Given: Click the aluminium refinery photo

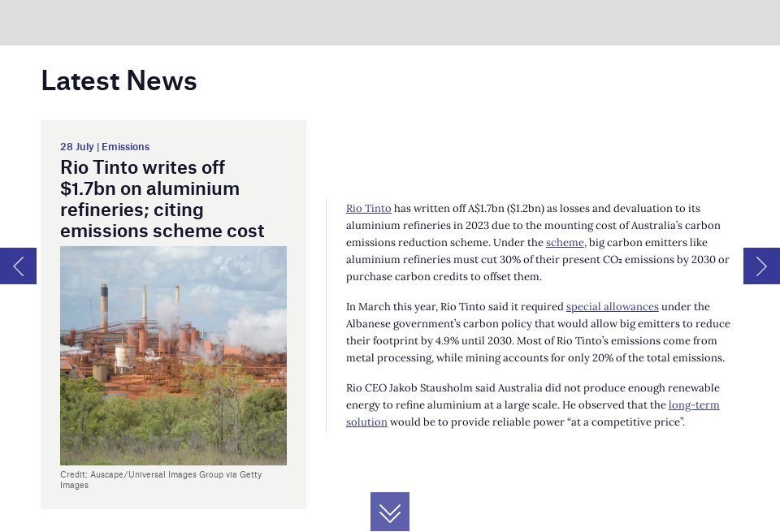Looking at the screenshot, I should pos(173,355).
